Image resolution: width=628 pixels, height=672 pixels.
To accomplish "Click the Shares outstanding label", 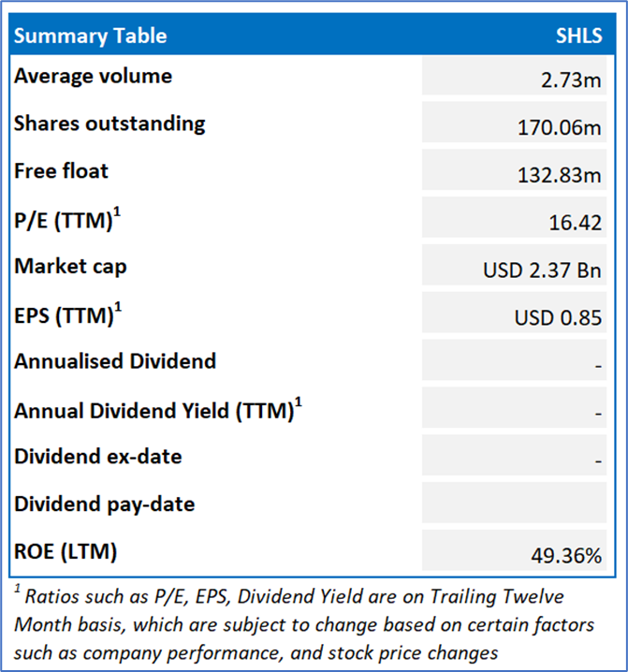I will point(110,124).
